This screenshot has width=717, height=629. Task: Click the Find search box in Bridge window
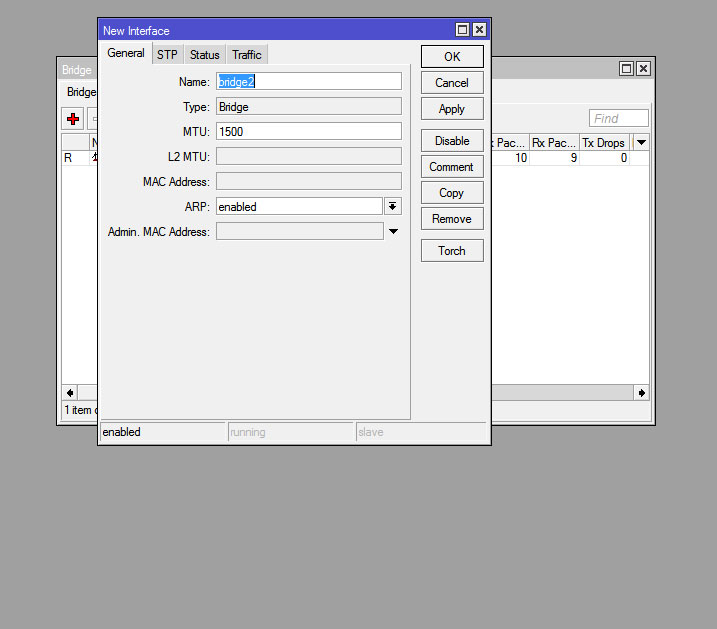point(618,118)
